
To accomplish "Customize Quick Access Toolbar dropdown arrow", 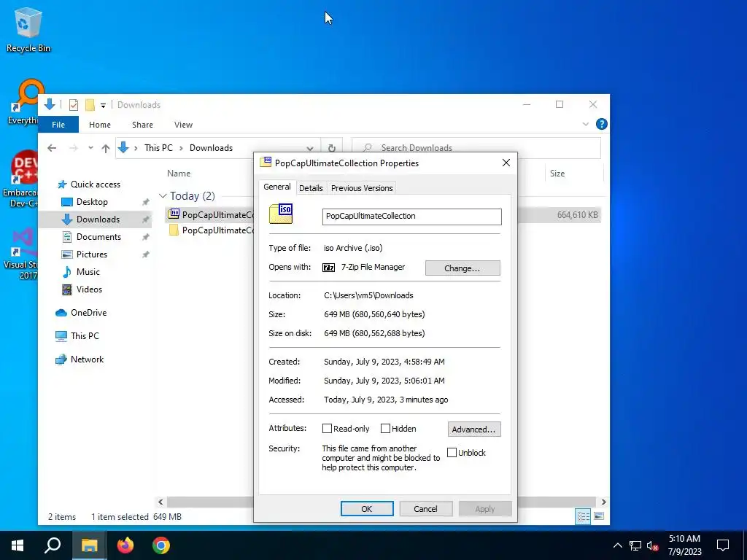I will [x=103, y=105].
